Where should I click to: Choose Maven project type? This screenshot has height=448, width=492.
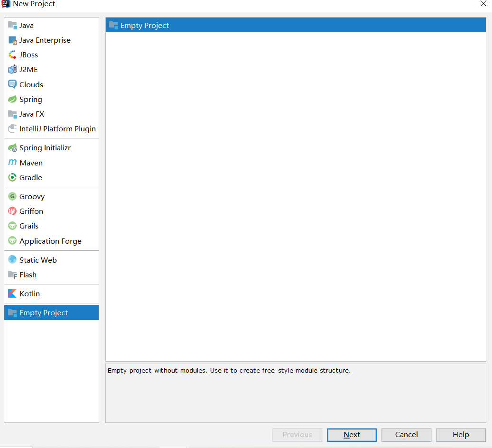51,163
